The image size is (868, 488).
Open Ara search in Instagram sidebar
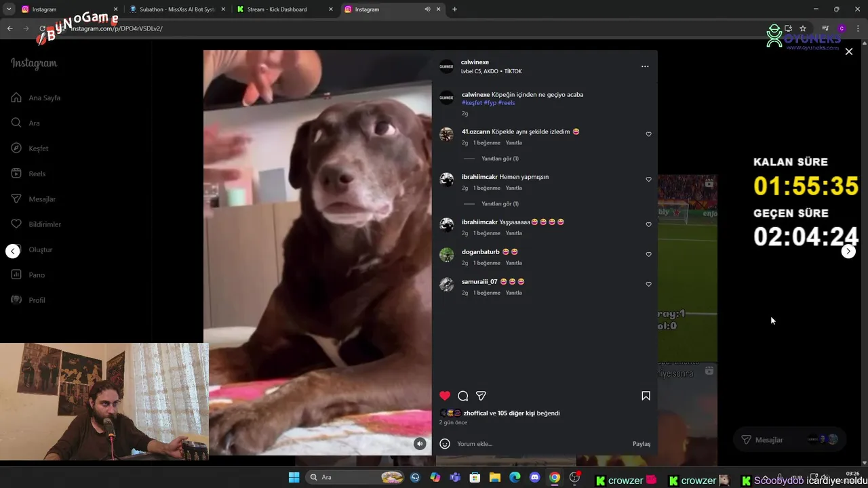point(25,123)
